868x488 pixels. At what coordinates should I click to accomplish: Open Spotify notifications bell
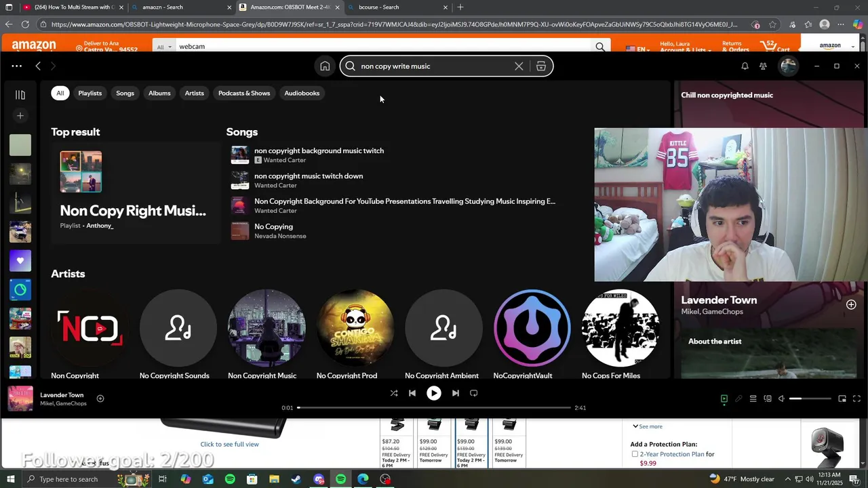(x=745, y=66)
